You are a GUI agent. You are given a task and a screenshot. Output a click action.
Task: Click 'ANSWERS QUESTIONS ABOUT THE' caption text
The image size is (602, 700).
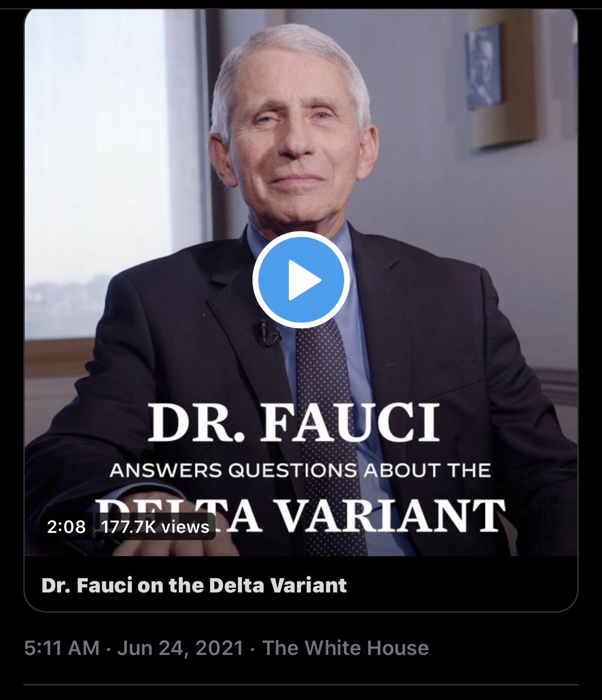point(300,470)
